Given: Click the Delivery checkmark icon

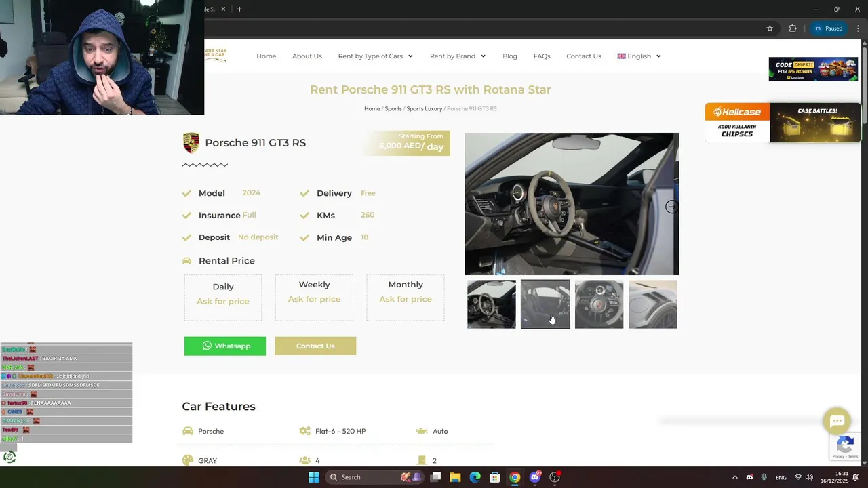Looking at the screenshot, I should click(304, 193).
